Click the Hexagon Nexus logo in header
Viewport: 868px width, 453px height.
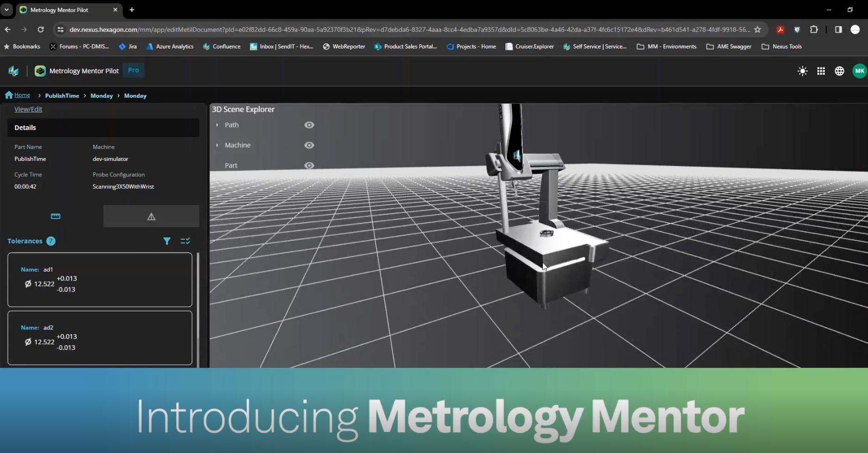(13, 71)
